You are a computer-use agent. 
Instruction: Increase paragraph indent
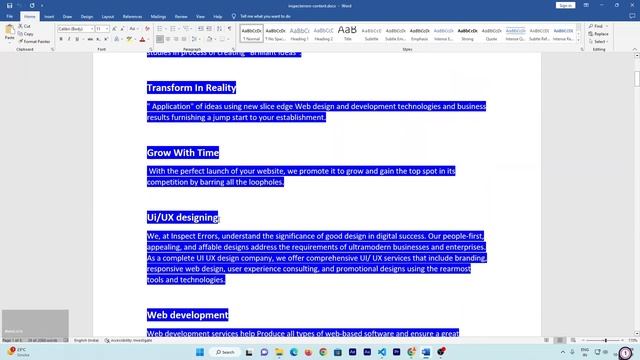tap(209, 29)
